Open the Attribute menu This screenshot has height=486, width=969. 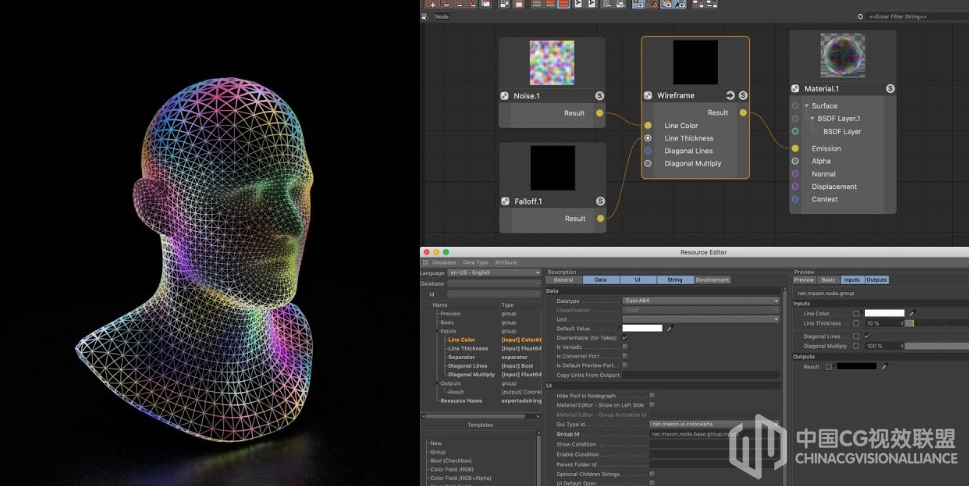click(506, 263)
